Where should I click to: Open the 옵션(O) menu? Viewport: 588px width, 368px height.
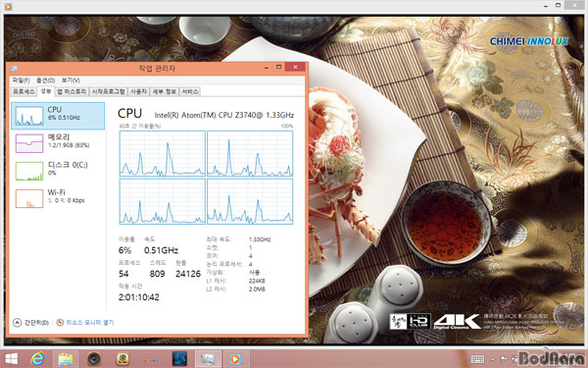(x=45, y=80)
